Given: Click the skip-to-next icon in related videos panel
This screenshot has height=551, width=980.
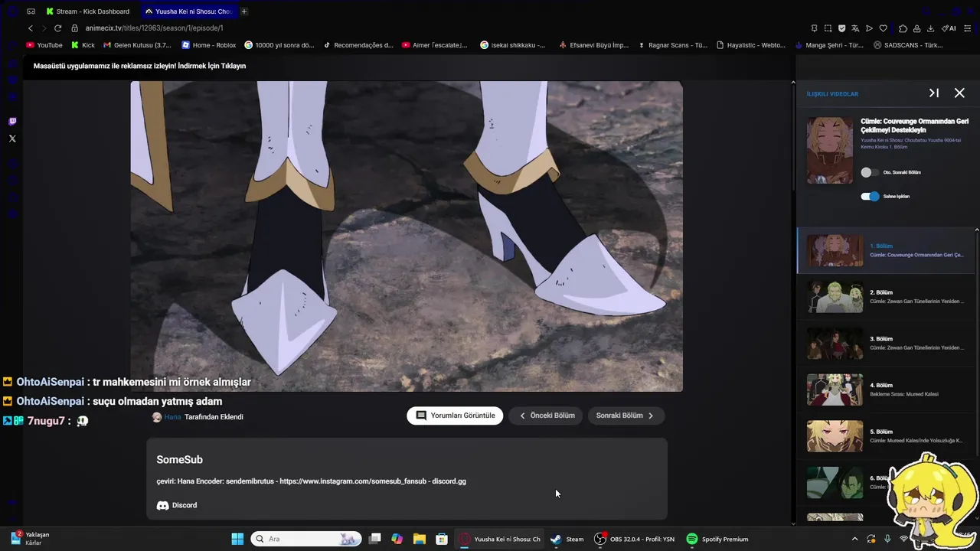Looking at the screenshot, I should tap(934, 93).
